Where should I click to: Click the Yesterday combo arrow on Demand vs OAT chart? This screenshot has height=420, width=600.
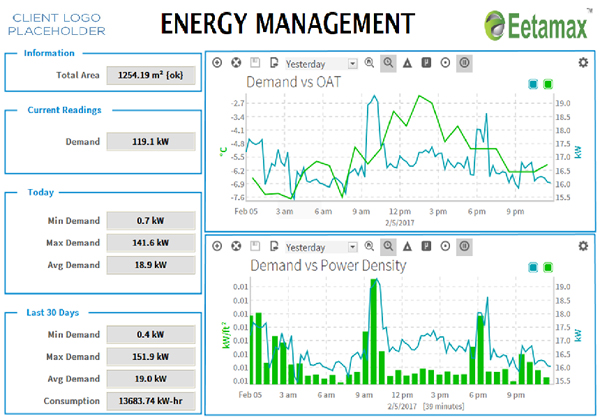coord(352,63)
